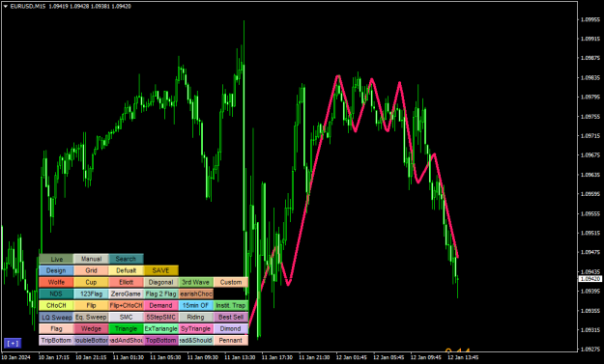Click the 11 Jan 21:30 time label
Viewport: 604px width, 364px height.
coord(314,357)
